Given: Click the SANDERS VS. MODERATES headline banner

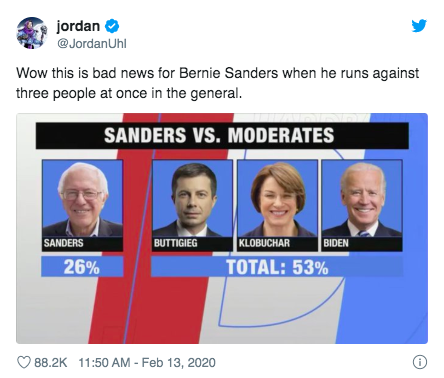Looking at the screenshot, I should (222, 135).
